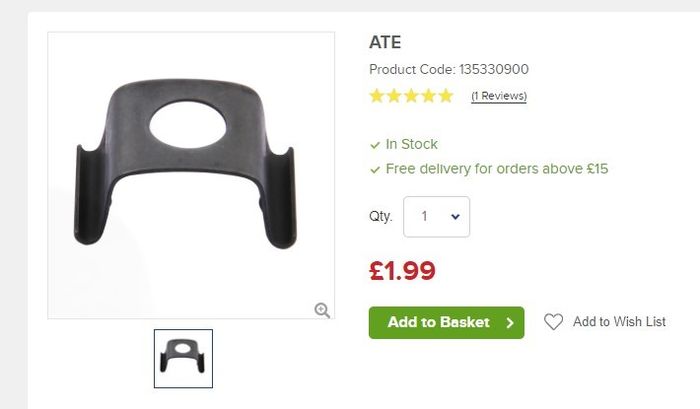Select the small product thumbnail below the image
This screenshot has height=409, width=700.
[x=183, y=359]
